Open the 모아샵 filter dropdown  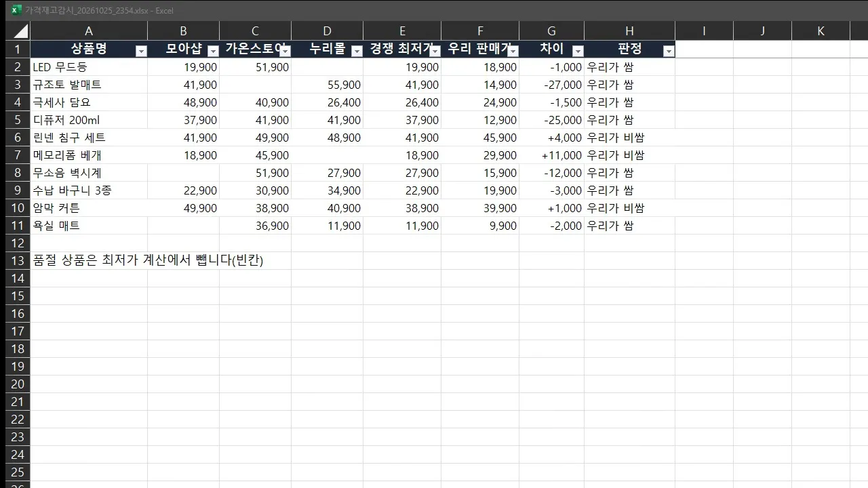click(213, 51)
